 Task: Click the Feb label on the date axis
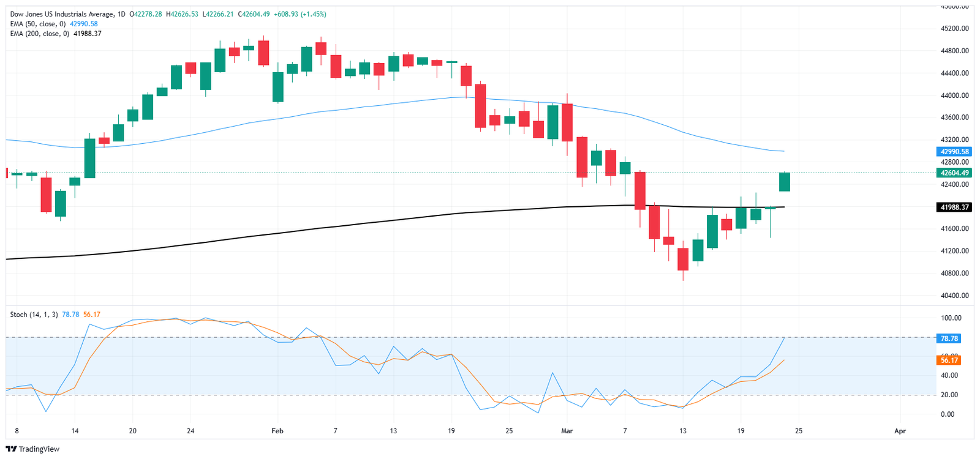click(277, 431)
